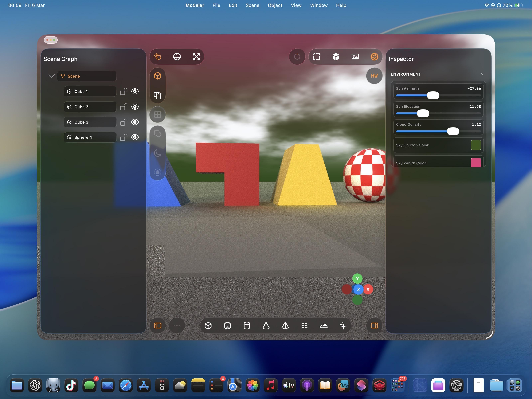Select Cube 1 in scene graph
Viewport: 532px width, 399px height.
pos(90,92)
